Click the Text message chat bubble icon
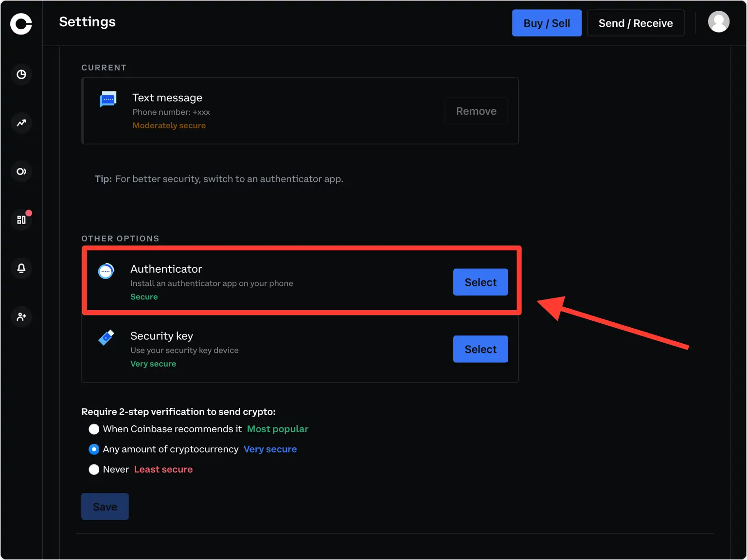 click(108, 99)
